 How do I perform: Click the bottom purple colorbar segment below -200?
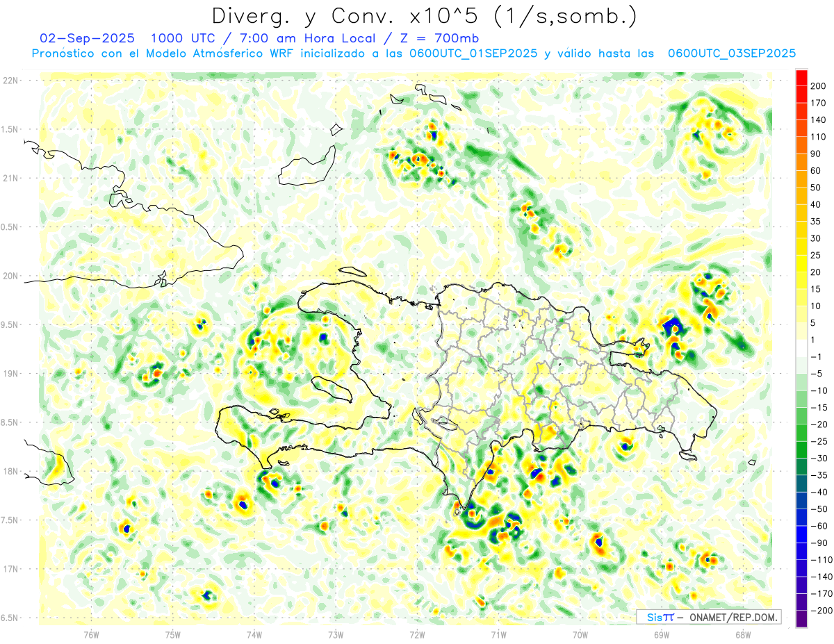[x=801, y=620]
